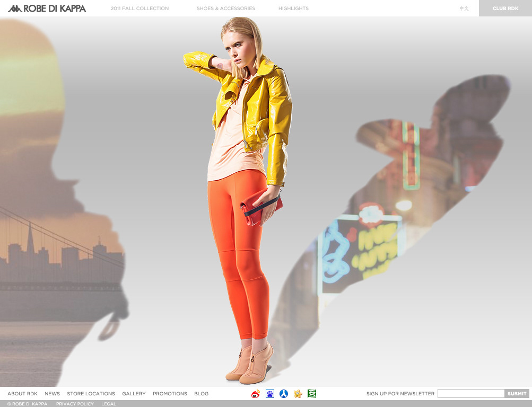Visit the Promotions link

(170, 394)
